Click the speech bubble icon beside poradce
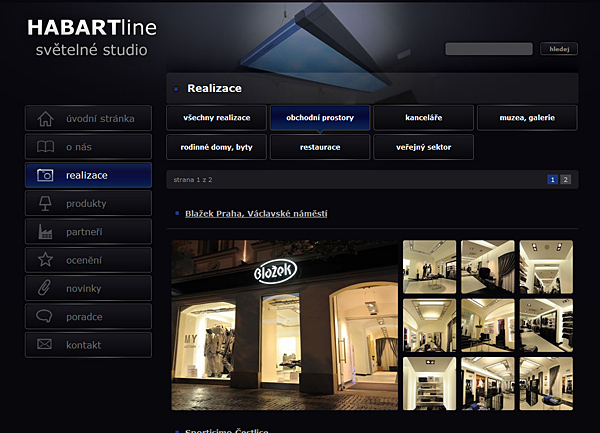The height and width of the screenshot is (433, 600). (44, 316)
